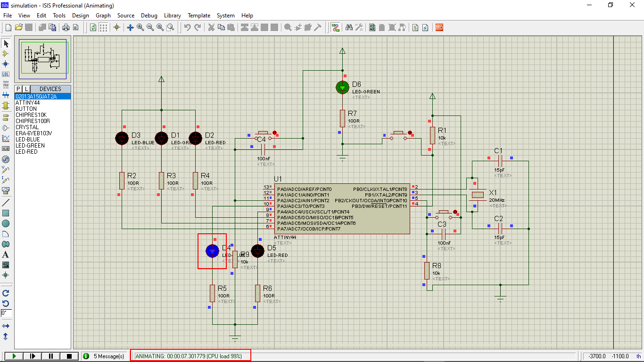Viewport: 644px width, 362px height.
Task: Select CRYSTAL in the devices list
Action: (x=42, y=127)
